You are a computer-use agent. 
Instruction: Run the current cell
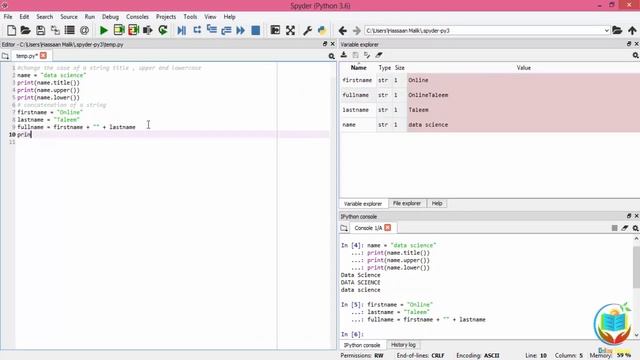(x=118, y=30)
